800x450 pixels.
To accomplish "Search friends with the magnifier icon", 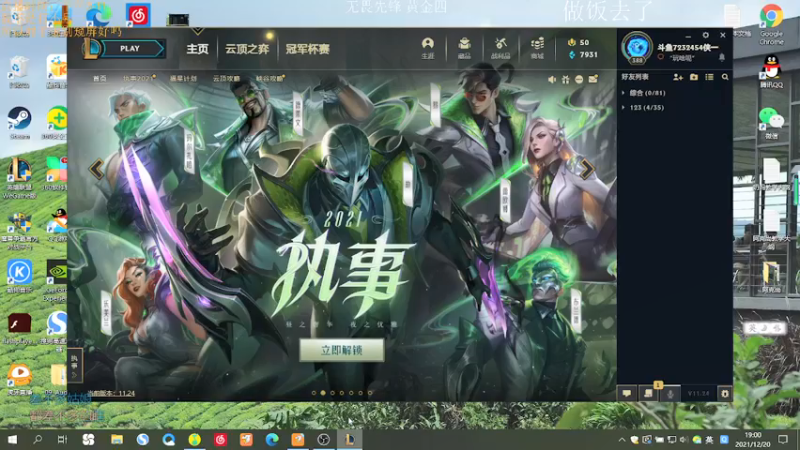I will (x=725, y=77).
